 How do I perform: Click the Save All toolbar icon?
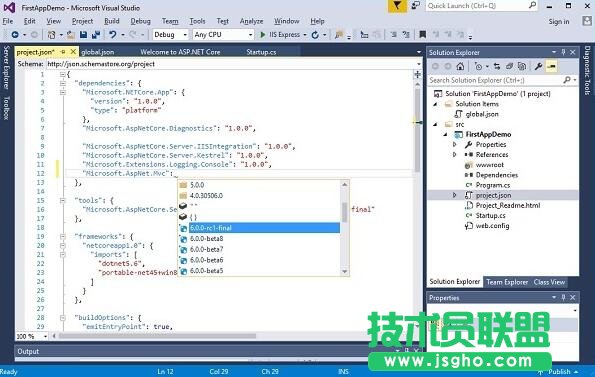[96, 35]
